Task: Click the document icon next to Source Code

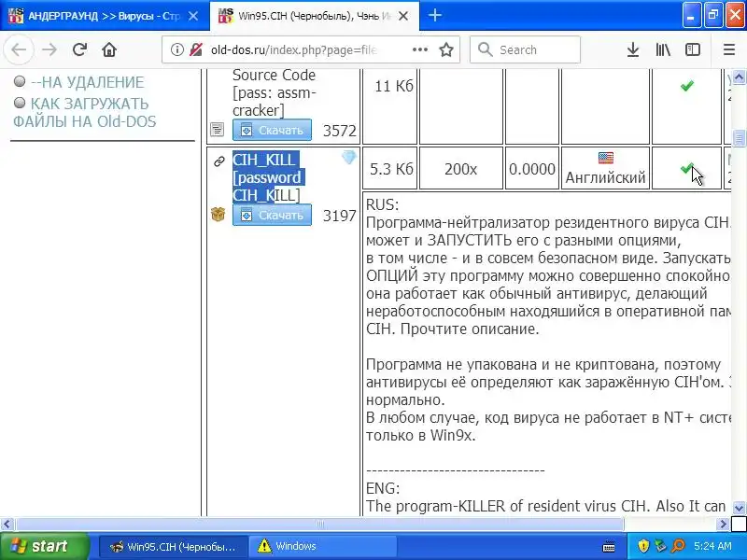Action: (x=218, y=129)
